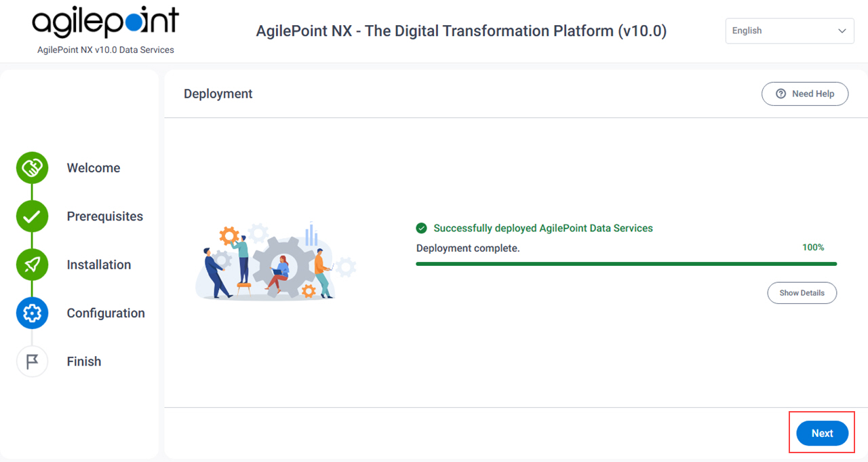Click the green success check icon
This screenshot has height=462, width=868.
pyautogui.click(x=422, y=228)
